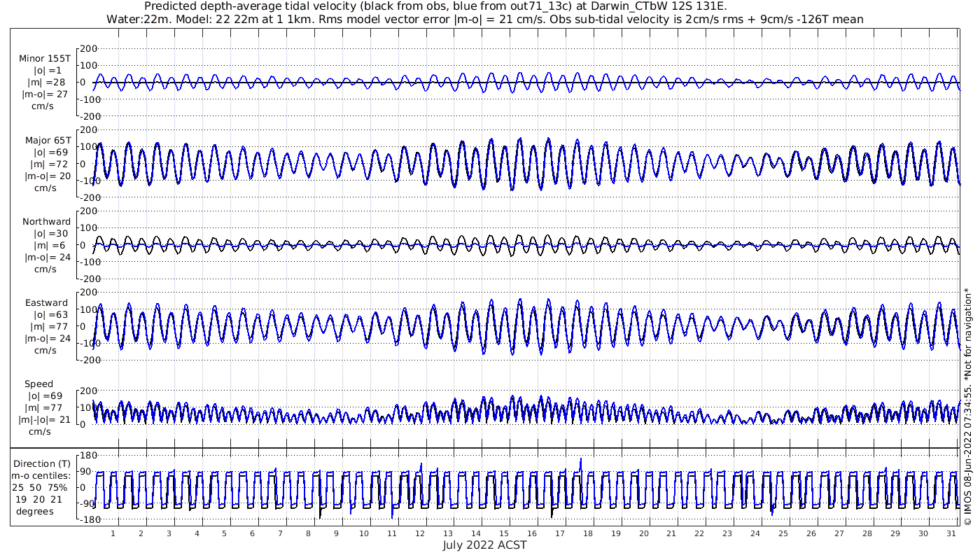Click day 20 tick label on x-axis

point(643,534)
